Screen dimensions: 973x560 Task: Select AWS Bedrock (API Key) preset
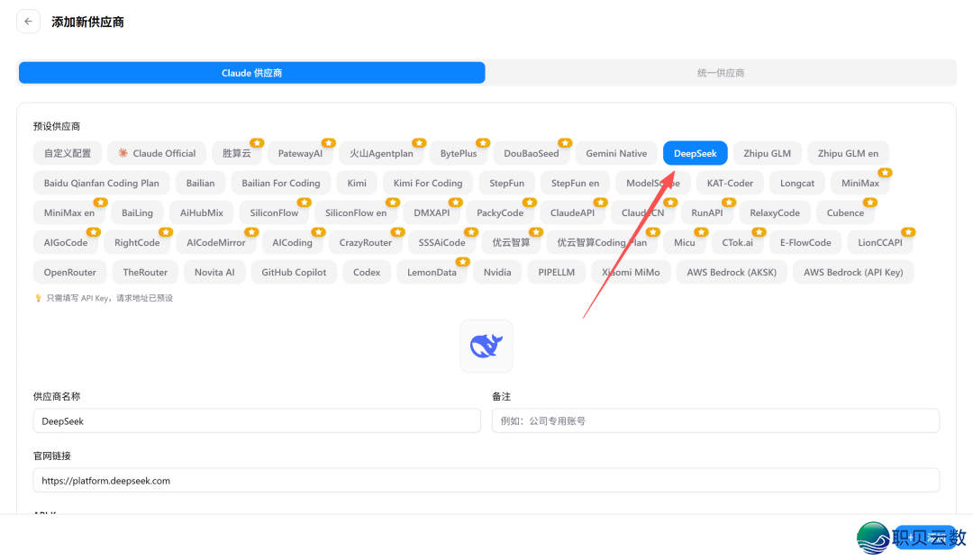[x=853, y=272]
